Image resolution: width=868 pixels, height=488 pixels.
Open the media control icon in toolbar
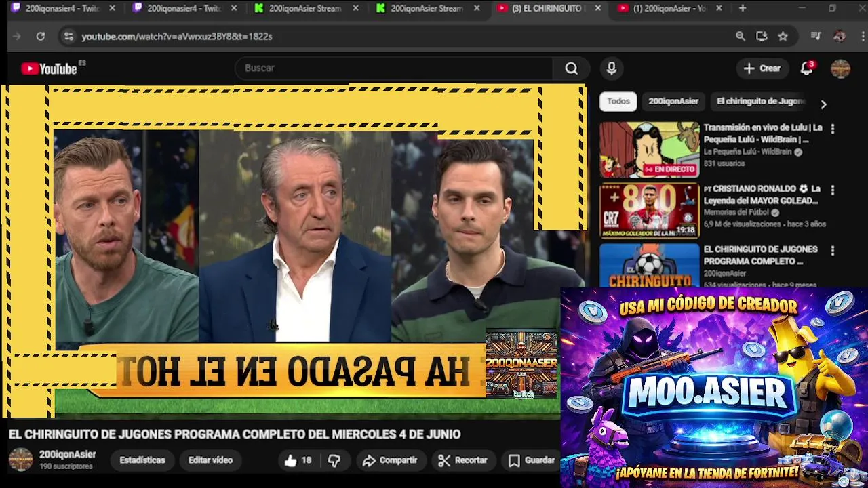click(816, 36)
